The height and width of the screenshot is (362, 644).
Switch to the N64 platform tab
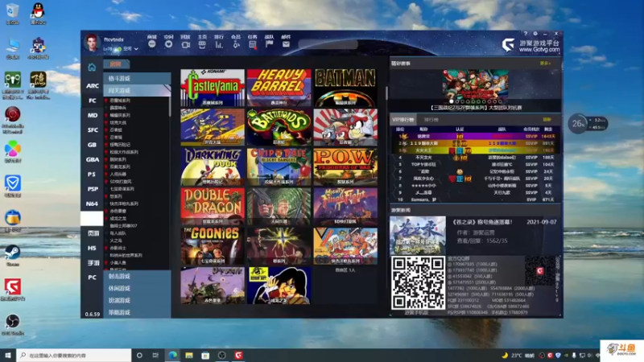(x=92, y=204)
